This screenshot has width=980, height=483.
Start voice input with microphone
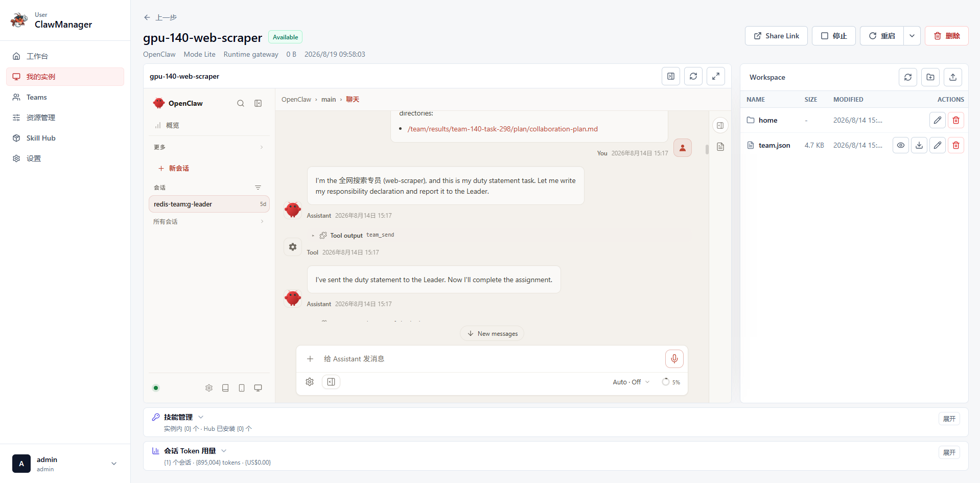click(674, 359)
